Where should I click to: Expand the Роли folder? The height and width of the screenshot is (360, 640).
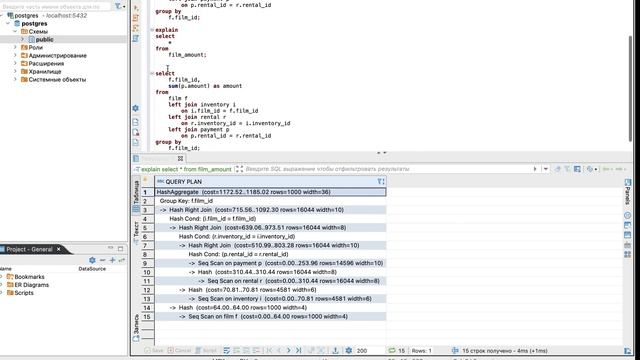(16, 47)
